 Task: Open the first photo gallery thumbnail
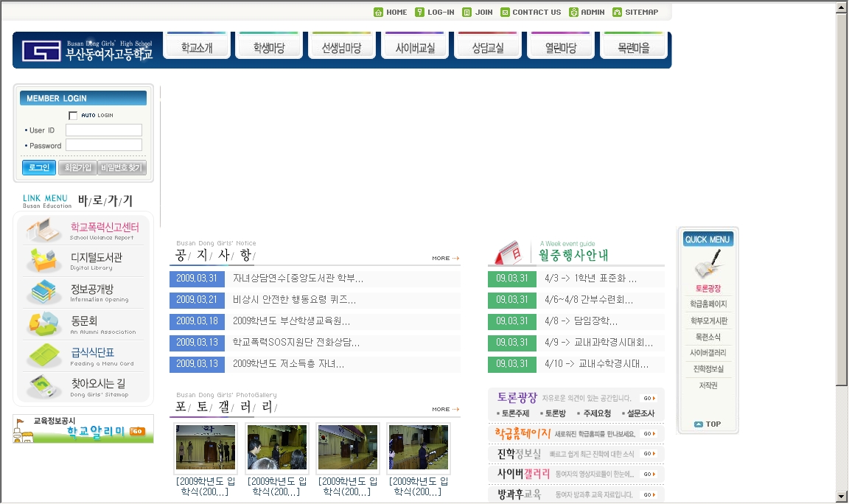point(206,447)
